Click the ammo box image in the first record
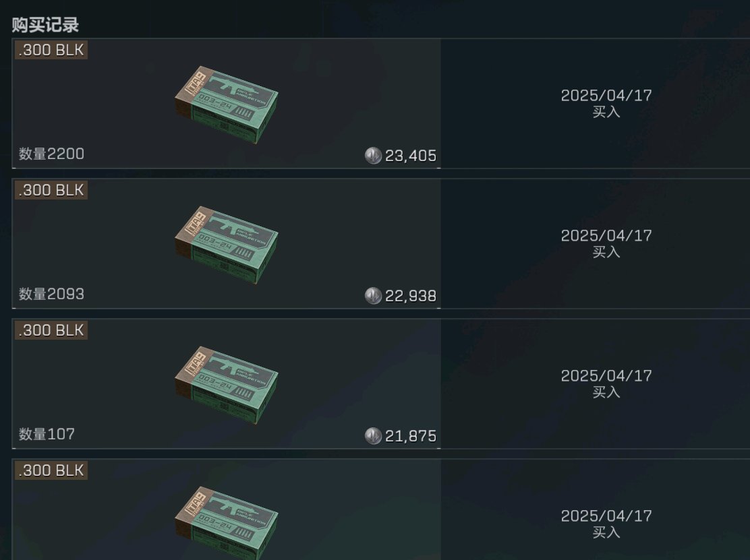750x560 pixels. [x=226, y=104]
